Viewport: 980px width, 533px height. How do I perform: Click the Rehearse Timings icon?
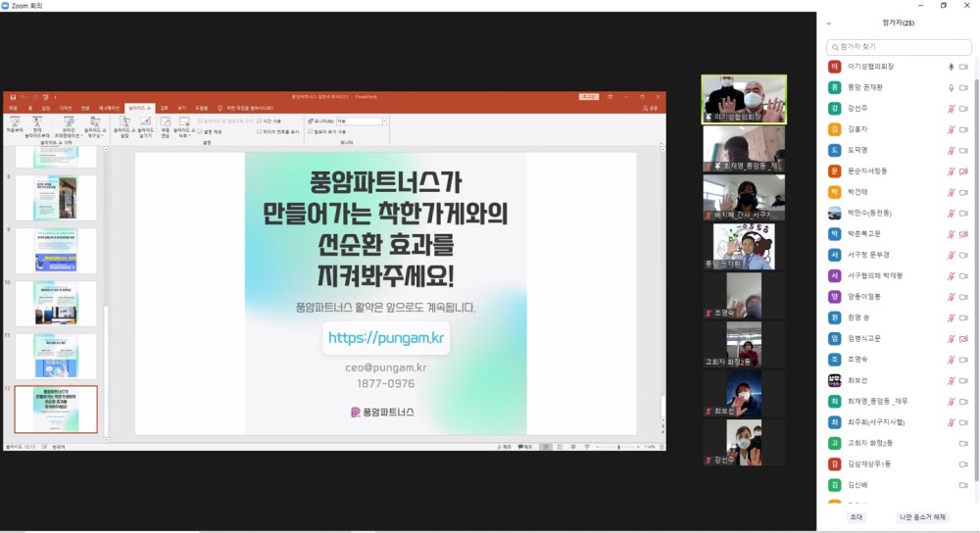(165, 126)
